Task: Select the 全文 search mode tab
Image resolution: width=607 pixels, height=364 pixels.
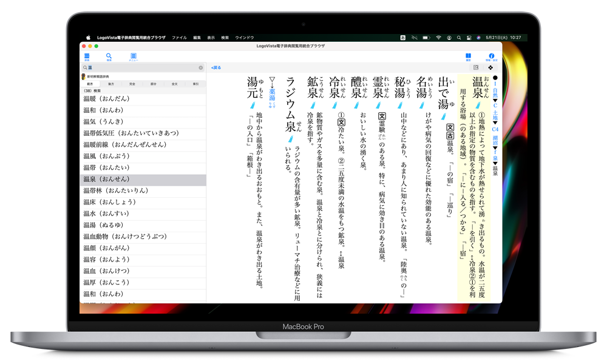Action: [x=175, y=84]
